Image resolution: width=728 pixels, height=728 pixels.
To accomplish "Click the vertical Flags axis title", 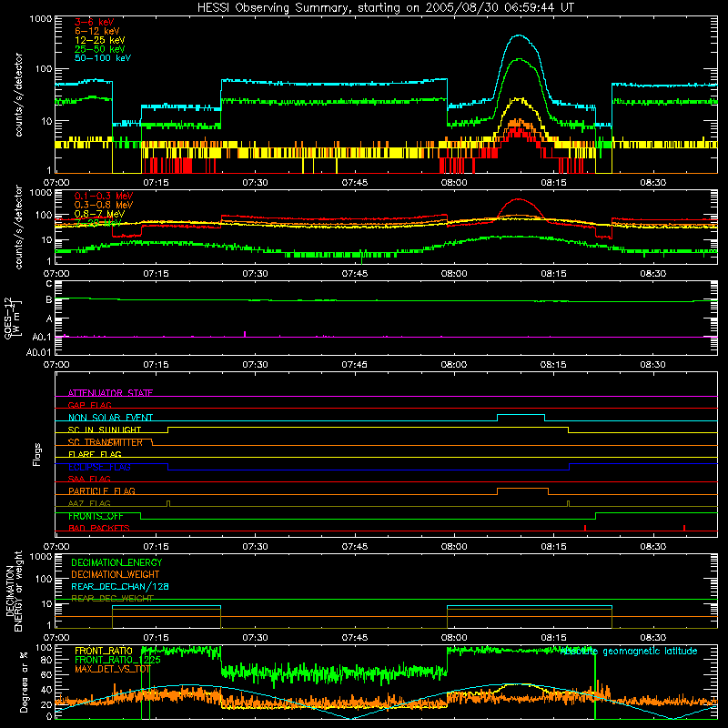I will click(x=36, y=455).
